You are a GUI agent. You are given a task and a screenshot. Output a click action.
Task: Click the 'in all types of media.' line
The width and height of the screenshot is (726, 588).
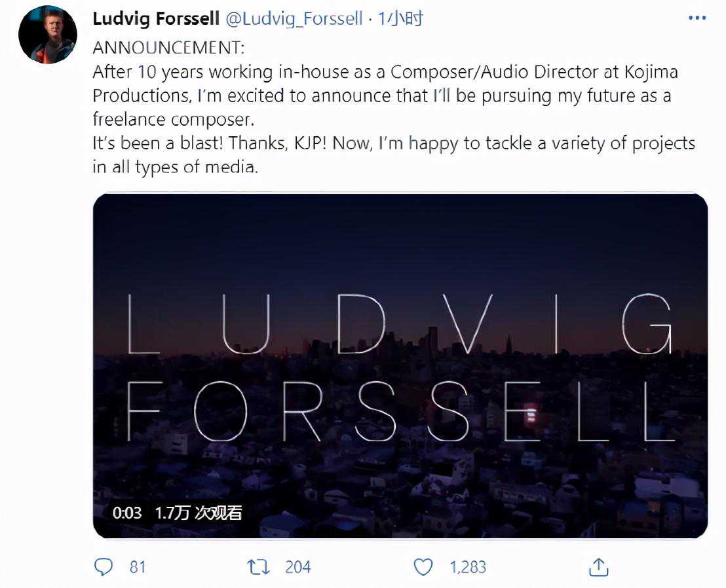pos(176,166)
